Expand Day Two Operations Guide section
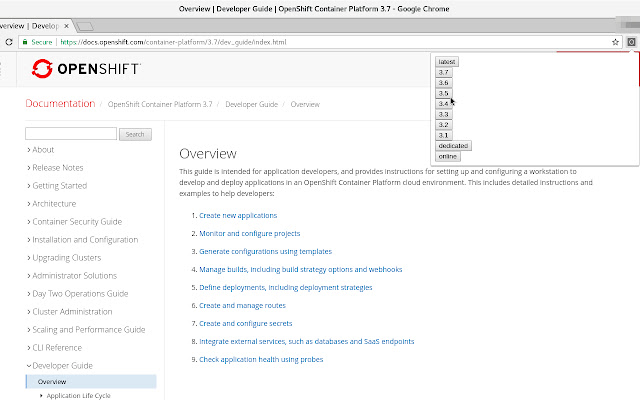The width and height of the screenshot is (640, 400). click(x=78, y=293)
